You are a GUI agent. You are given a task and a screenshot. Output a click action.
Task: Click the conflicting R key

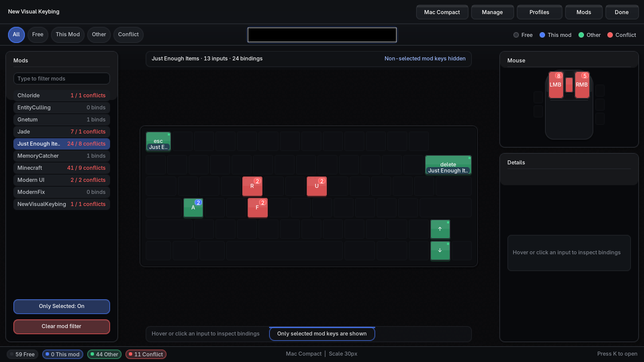(252, 186)
